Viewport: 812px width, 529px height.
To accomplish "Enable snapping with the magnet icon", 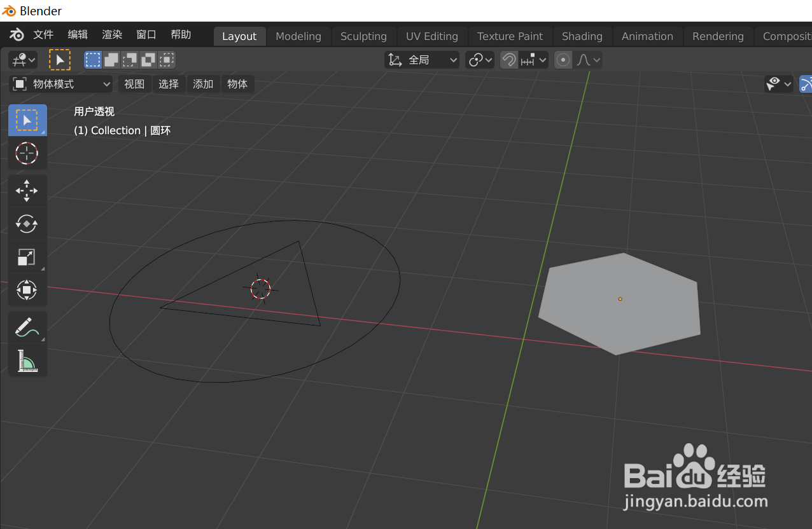I will click(508, 59).
